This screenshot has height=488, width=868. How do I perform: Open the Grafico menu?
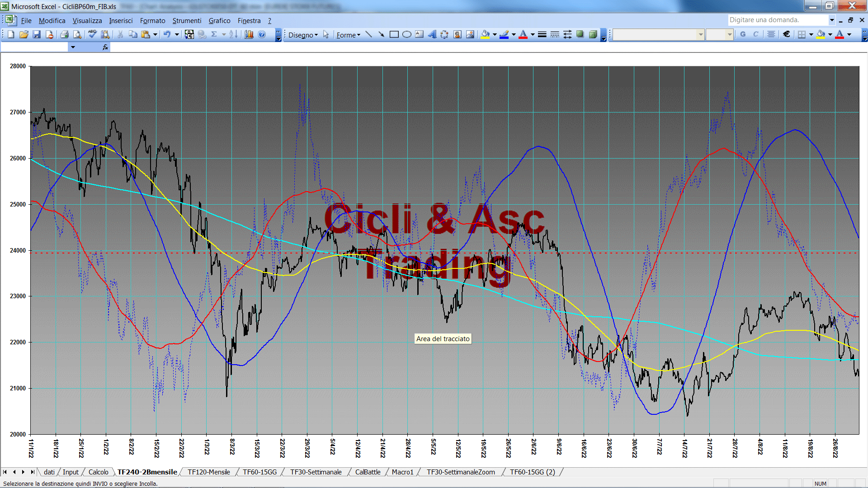219,21
